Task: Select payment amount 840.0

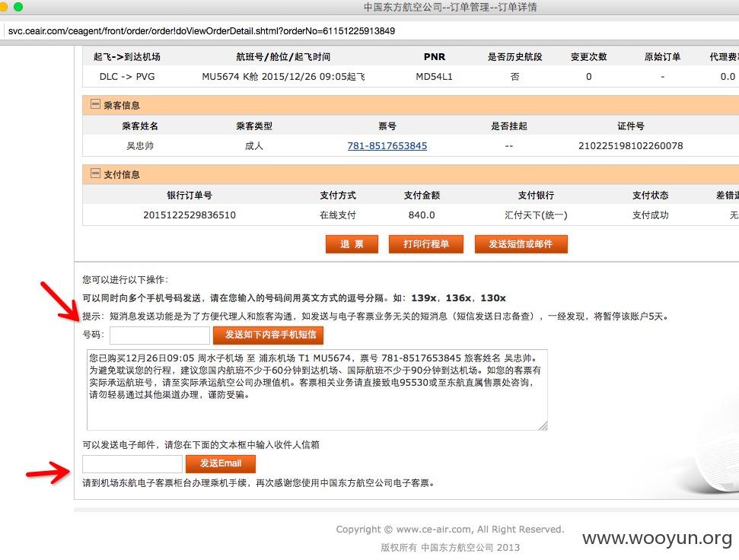Action: (422, 215)
